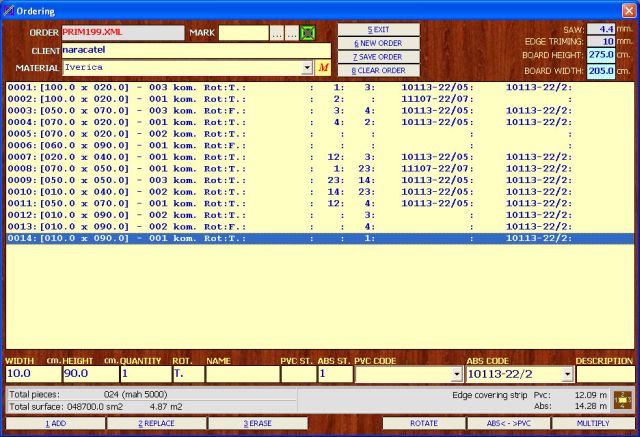Select highlighted order row 0014
The width and height of the screenshot is (640, 437).
click(320, 238)
